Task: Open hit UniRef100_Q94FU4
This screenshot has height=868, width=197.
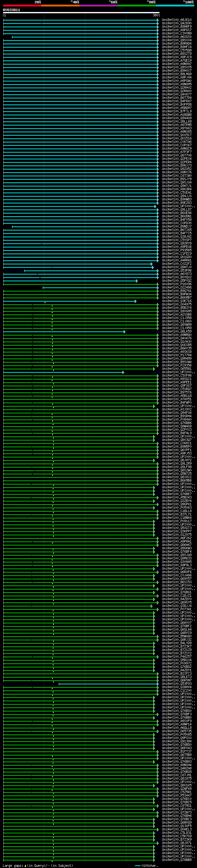Action: point(176,413)
